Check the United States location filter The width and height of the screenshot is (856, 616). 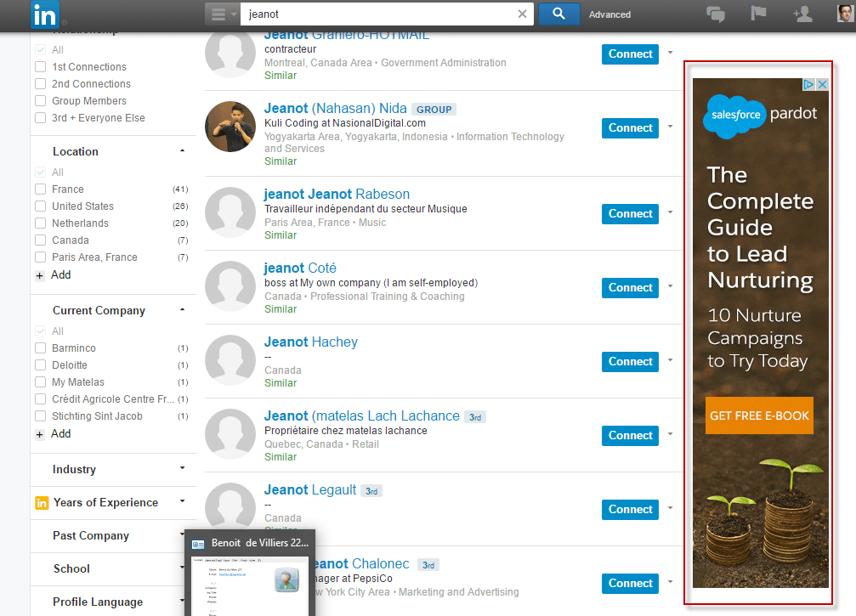pos(41,206)
